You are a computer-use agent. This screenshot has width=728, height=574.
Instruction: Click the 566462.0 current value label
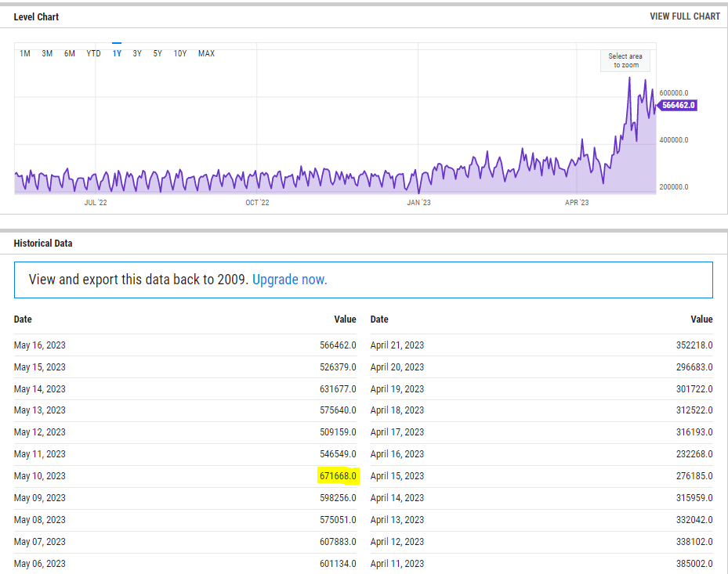[679, 105]
